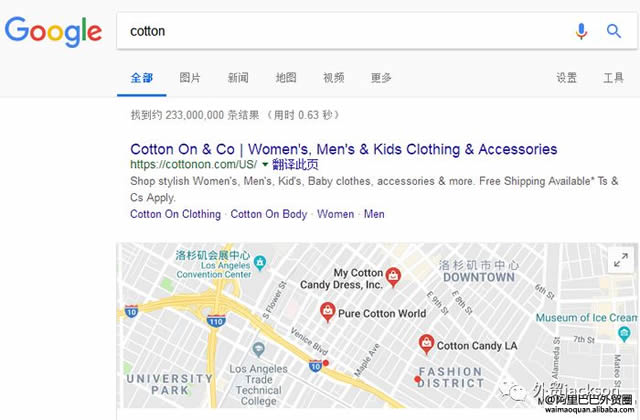The height and width of the screenshot is (420, 640).
Task: Click the Google logo
Action: pos(53,31)
